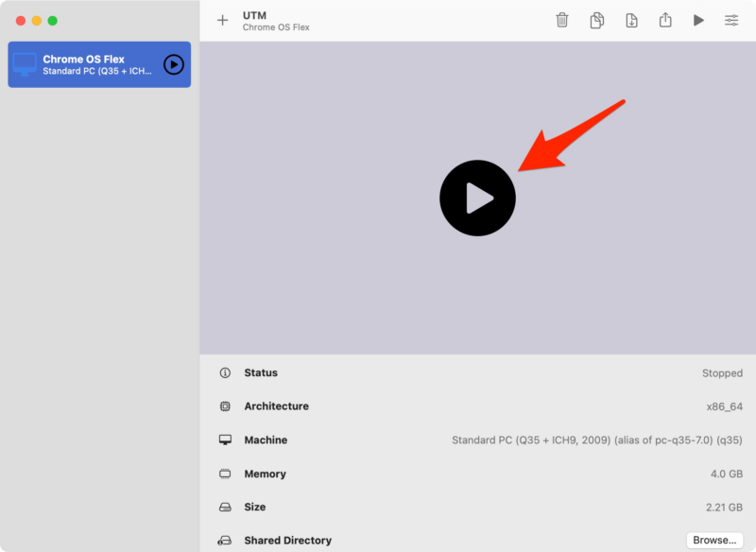The image size is (756, 552).
Task: Click the plus icon to add VM
Action: coord(222,20)
